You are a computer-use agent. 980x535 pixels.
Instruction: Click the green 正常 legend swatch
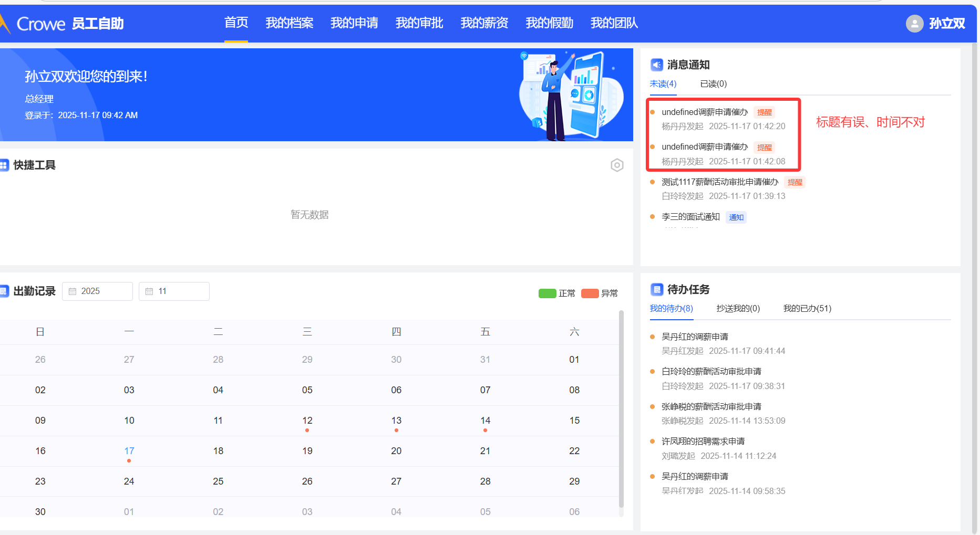point(547,293)
